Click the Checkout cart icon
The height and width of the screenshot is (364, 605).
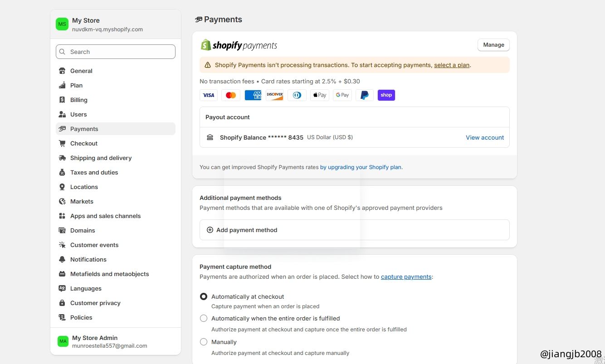(x=62, y=143)
